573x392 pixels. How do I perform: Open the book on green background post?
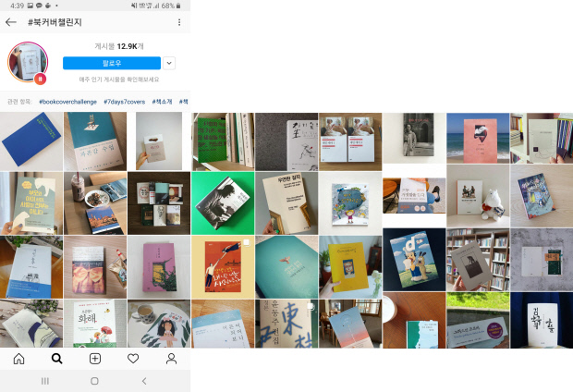pyautogui.click(x=223, y=203)
